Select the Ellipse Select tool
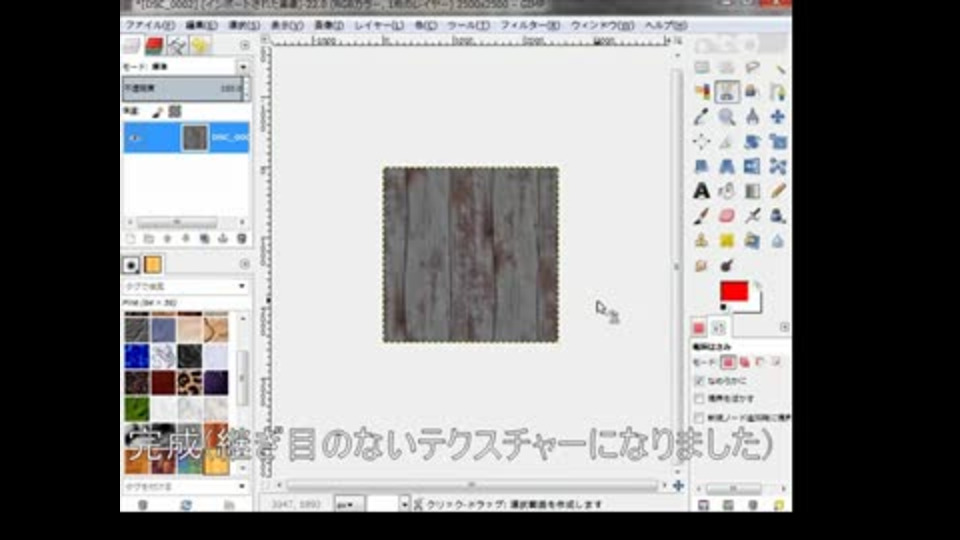This screenshot has height=540, width=960. click(x=727, y=67)
